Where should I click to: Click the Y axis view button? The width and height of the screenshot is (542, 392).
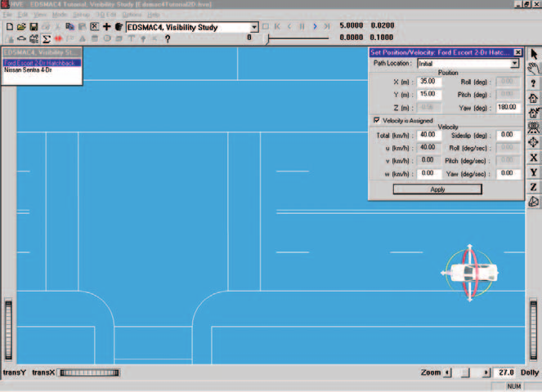(534, 172)
